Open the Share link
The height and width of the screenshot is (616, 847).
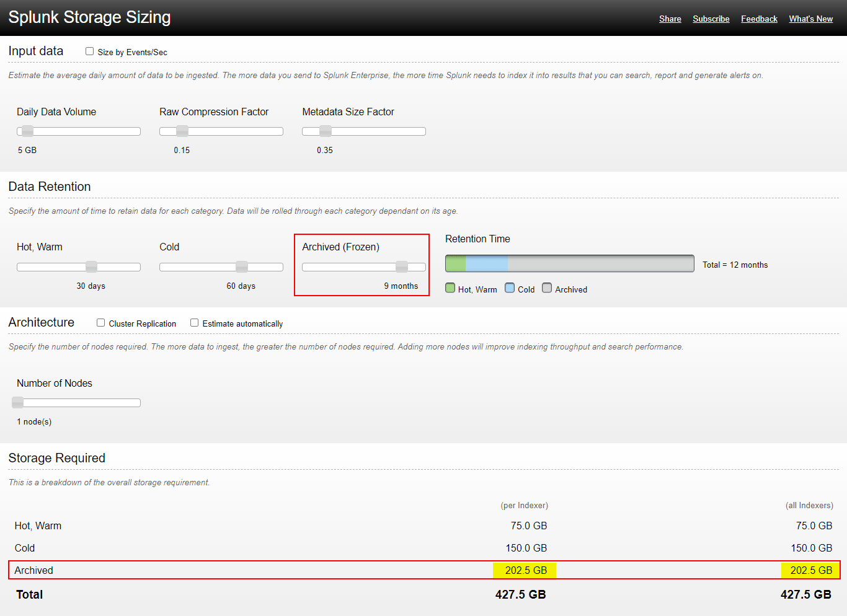tap(670, 19)
